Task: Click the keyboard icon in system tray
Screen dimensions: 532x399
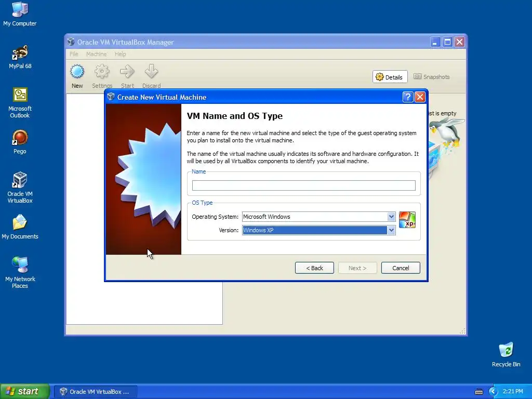Action: (x=478, y=392)
